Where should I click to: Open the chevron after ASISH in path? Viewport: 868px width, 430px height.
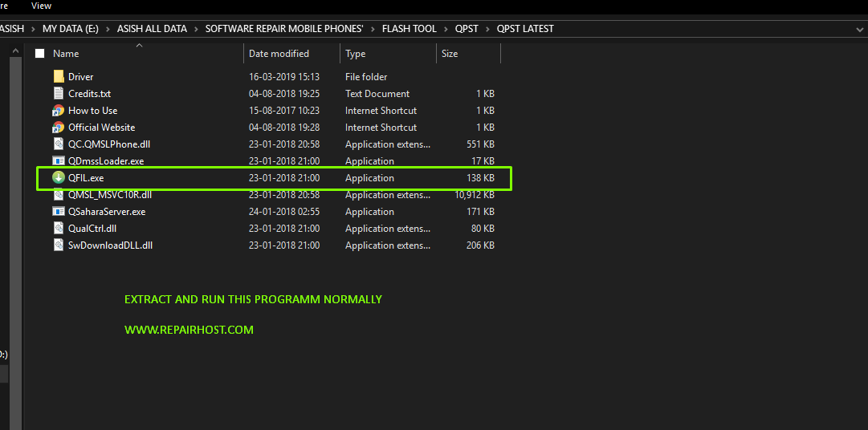(33, 29)
